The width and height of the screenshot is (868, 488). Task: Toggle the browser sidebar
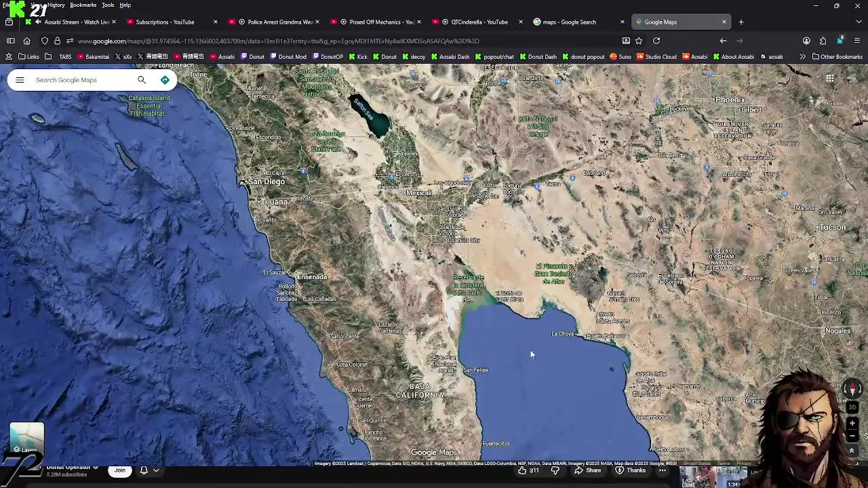(10, 41)
